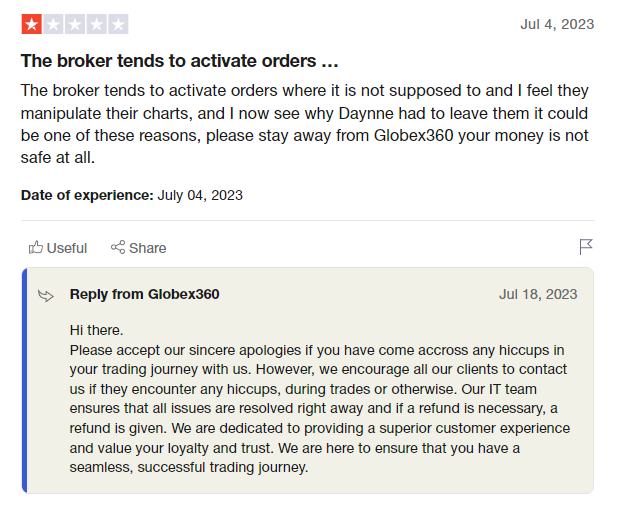The image size is (617, 512).
Task: Click the Share network icon
Action: pyautogui.click(x=118, y=247)
